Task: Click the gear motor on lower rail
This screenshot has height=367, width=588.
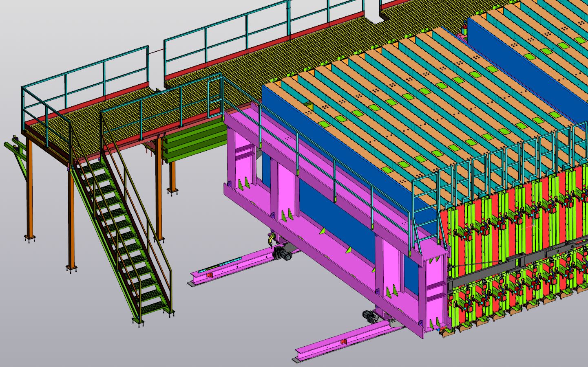Action: [x=370, y=316]
